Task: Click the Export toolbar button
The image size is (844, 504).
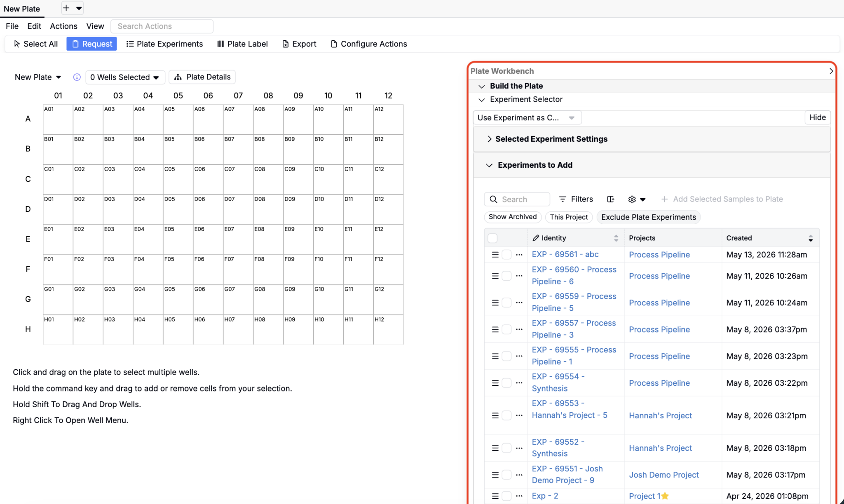Action: coord(299,44)
